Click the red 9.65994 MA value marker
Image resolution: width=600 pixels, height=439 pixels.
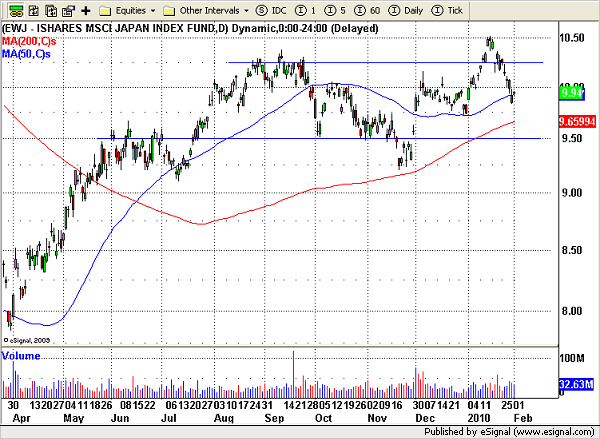click(x=577, y=122)
